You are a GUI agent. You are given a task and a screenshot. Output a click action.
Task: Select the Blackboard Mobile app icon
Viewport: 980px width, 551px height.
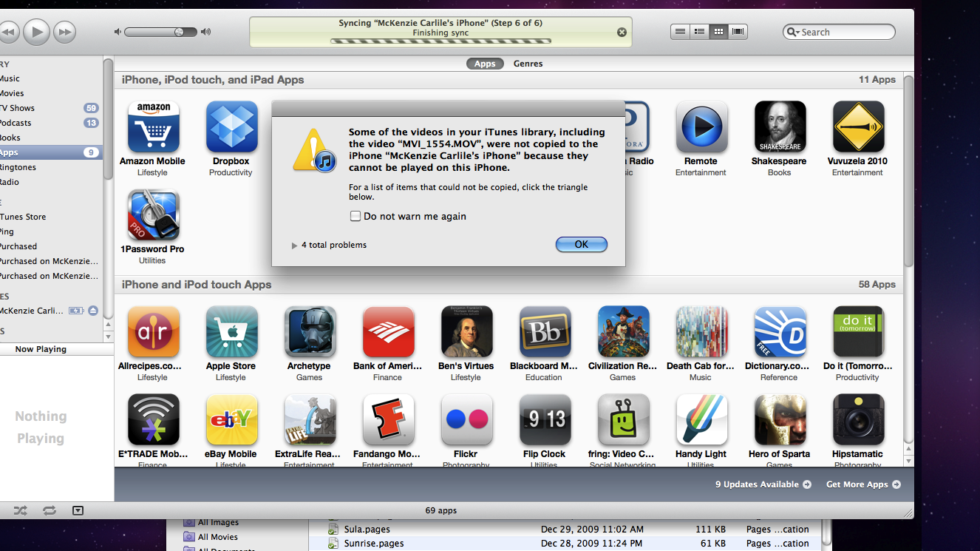tap(545, 332)
